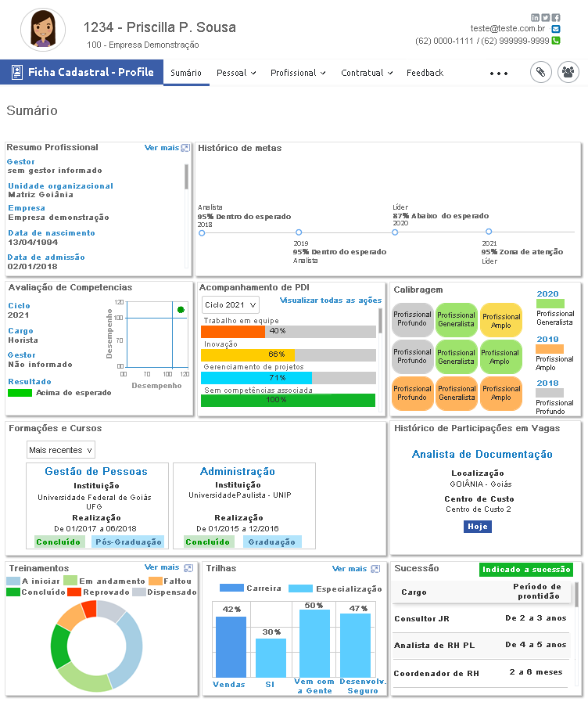
Task: Open the three dots overflow menu
Action: [499, 73]
